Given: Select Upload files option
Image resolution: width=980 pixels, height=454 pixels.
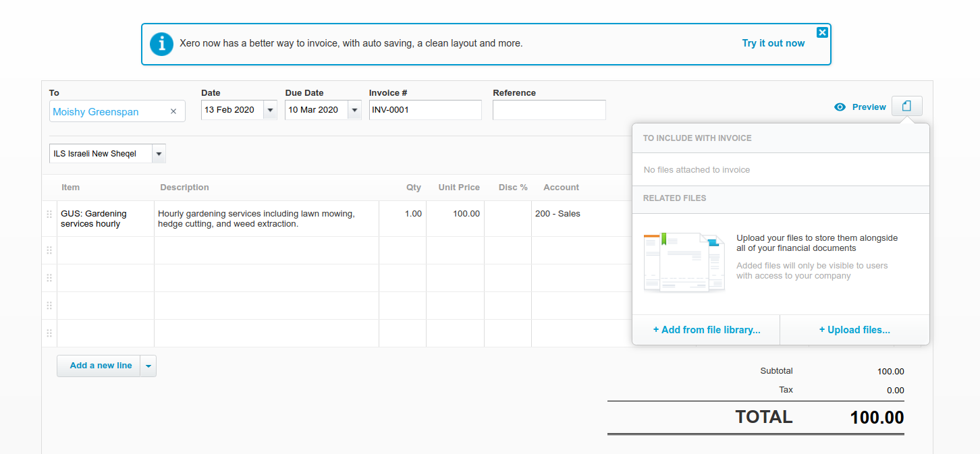Looking at the screenshot, I should (x=854, y=330).
